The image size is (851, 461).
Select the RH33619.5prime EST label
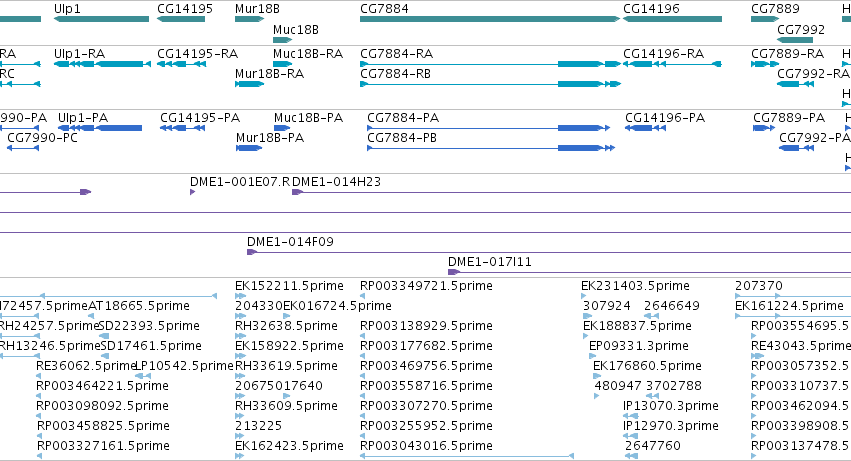tap(287, 367)
